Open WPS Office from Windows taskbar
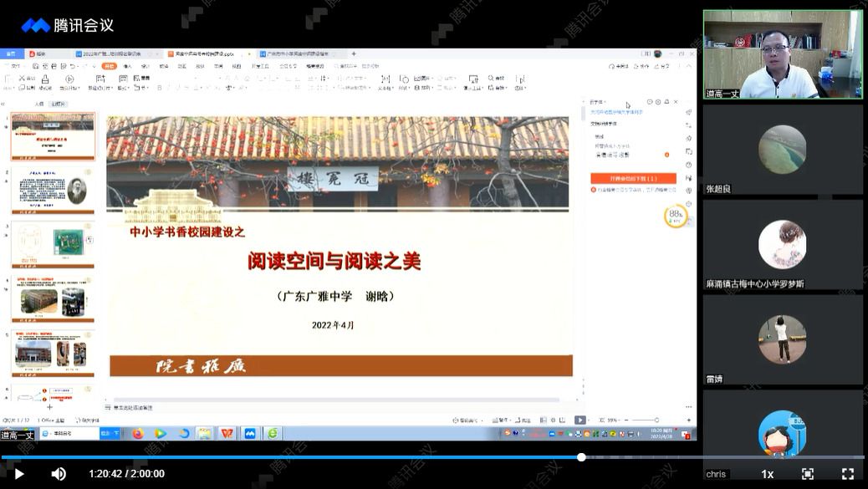This screenshot has width=868, height=489. pyautogui.click(x=227, y=434)
